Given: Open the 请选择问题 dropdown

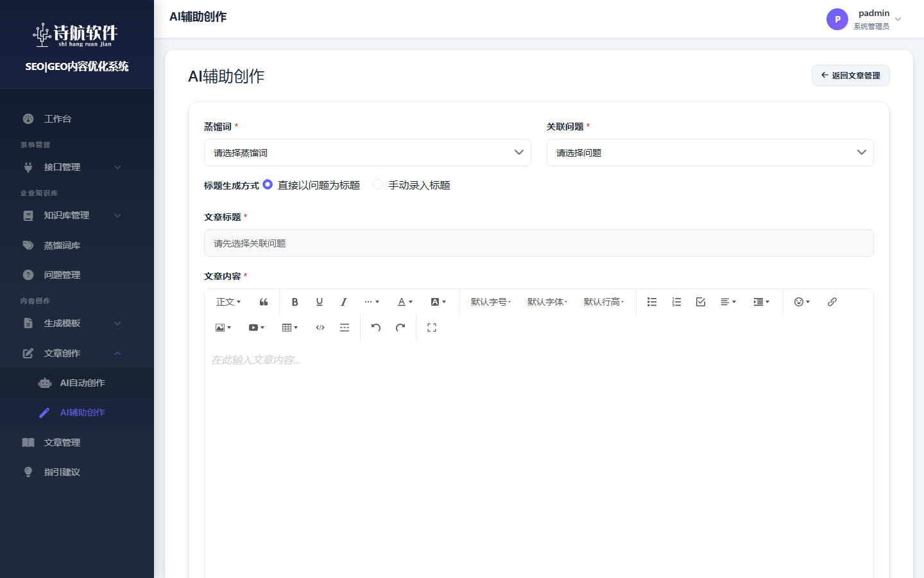Looking at the screenshot, I should click(710, 153).
